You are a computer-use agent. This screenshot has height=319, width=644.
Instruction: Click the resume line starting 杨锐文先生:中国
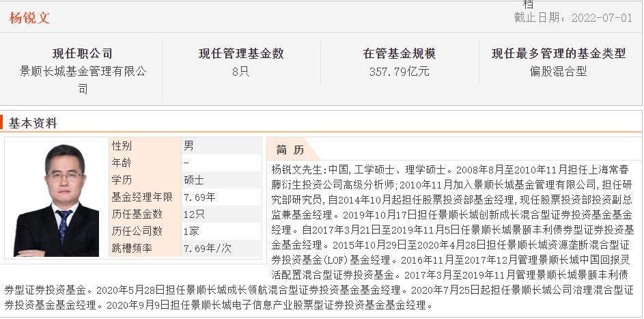point(451,169)
